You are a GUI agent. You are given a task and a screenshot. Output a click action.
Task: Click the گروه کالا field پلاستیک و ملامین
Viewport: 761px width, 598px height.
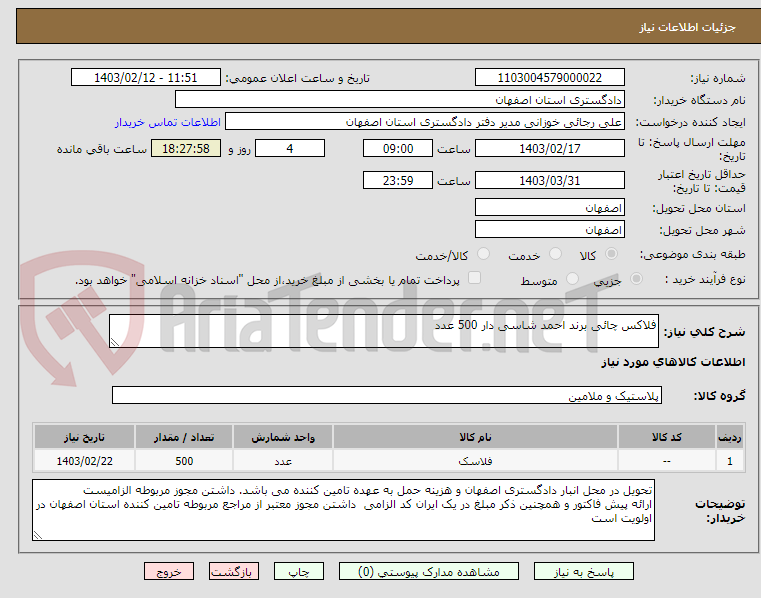coord(387,395)
